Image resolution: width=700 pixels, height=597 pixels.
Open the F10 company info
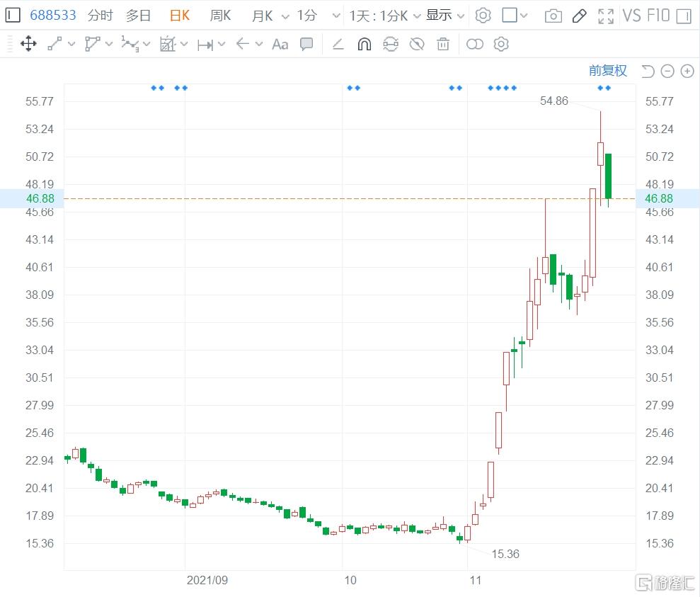[658, 16]
